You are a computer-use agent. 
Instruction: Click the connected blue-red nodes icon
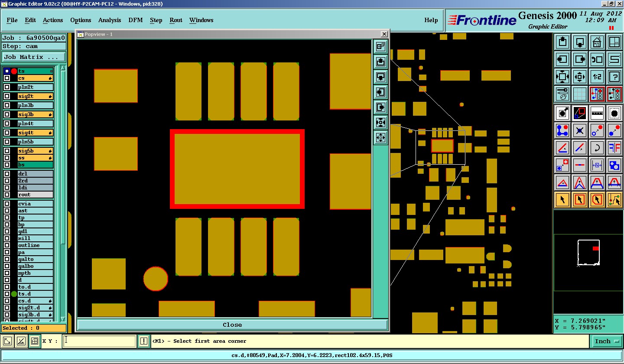tap(562, 130)
